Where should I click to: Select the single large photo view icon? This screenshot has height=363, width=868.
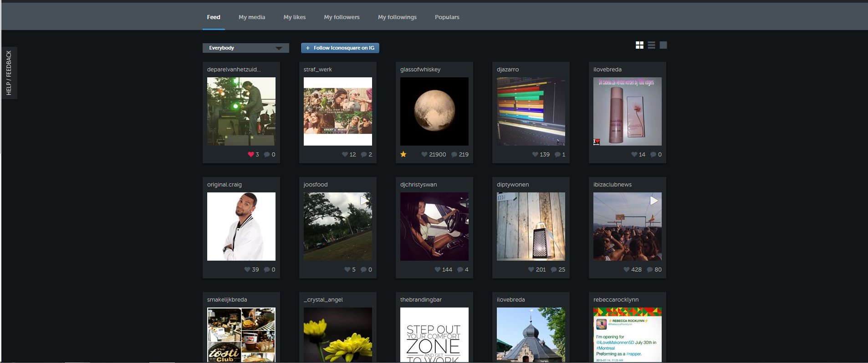663,45
